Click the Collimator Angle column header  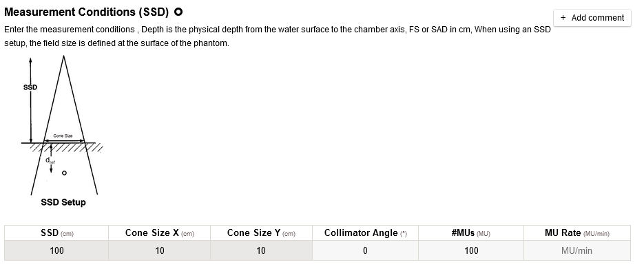tap(365, 233)
